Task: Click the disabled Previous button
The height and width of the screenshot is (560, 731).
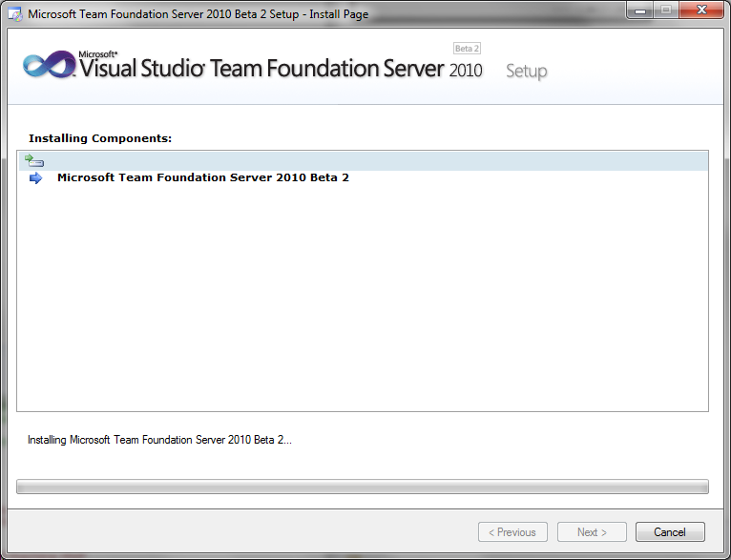Action: (x=512, y=531)
